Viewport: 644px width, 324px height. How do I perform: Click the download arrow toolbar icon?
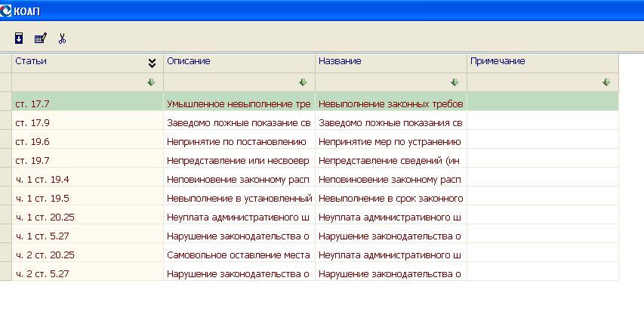coord(18,39)
